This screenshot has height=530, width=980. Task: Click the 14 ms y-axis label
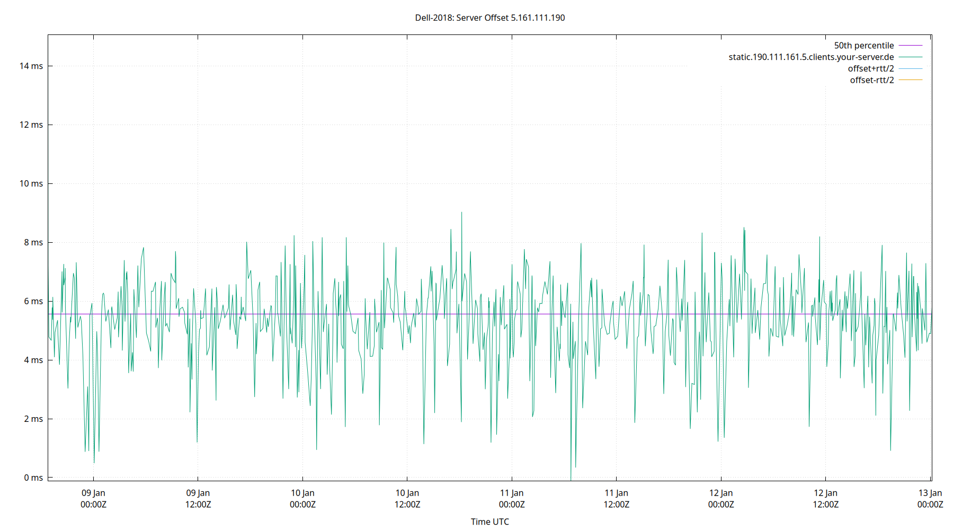point(32,66)
